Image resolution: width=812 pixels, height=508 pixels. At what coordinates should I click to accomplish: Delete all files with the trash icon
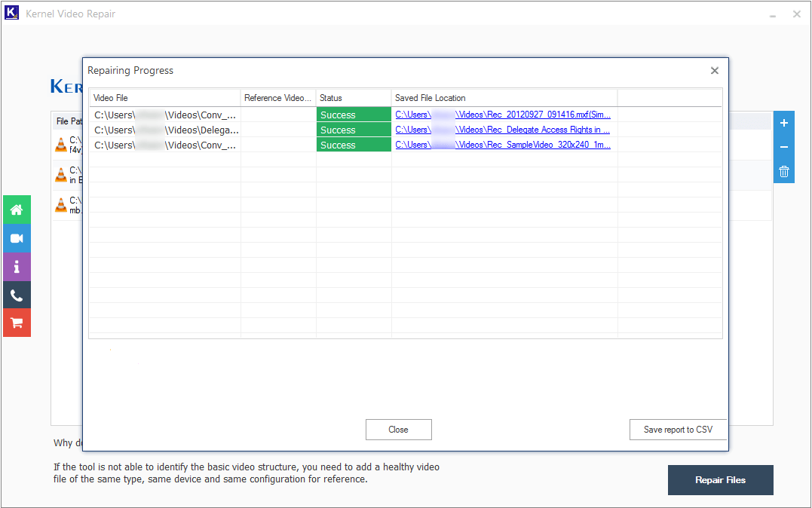[x=784, y=171]
